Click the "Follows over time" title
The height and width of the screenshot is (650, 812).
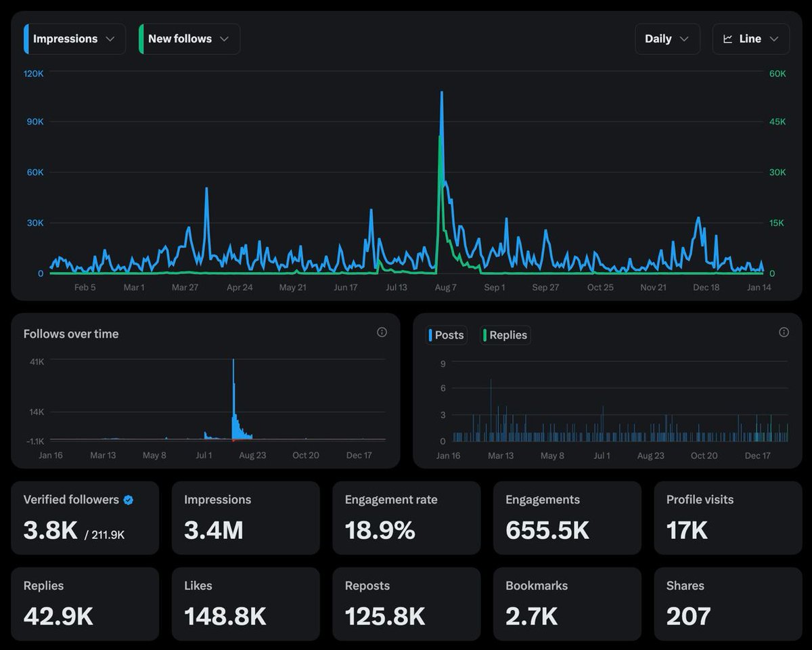71,334
